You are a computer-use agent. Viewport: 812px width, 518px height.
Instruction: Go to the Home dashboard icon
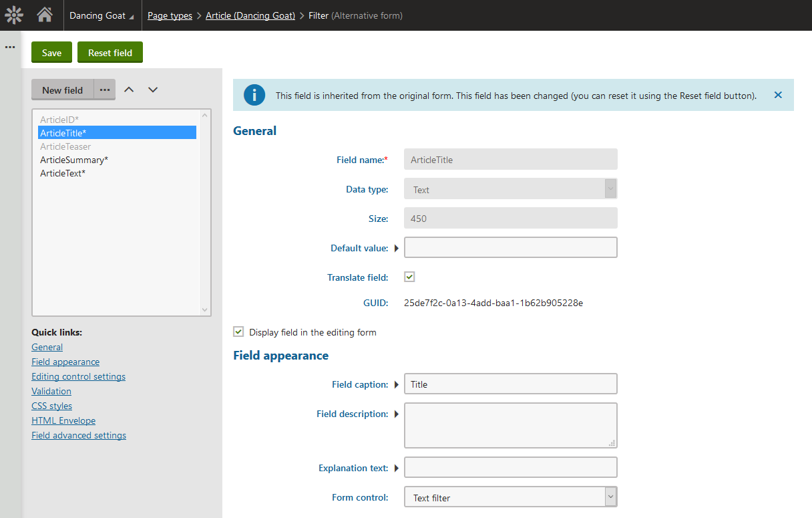[45, 15]
